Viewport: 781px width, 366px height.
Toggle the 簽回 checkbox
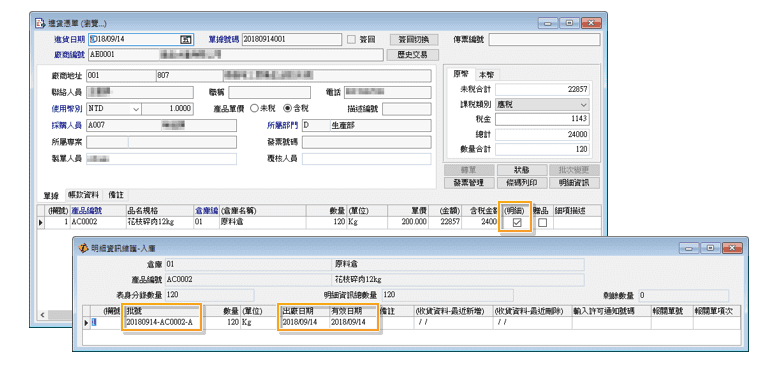point(351,40)
